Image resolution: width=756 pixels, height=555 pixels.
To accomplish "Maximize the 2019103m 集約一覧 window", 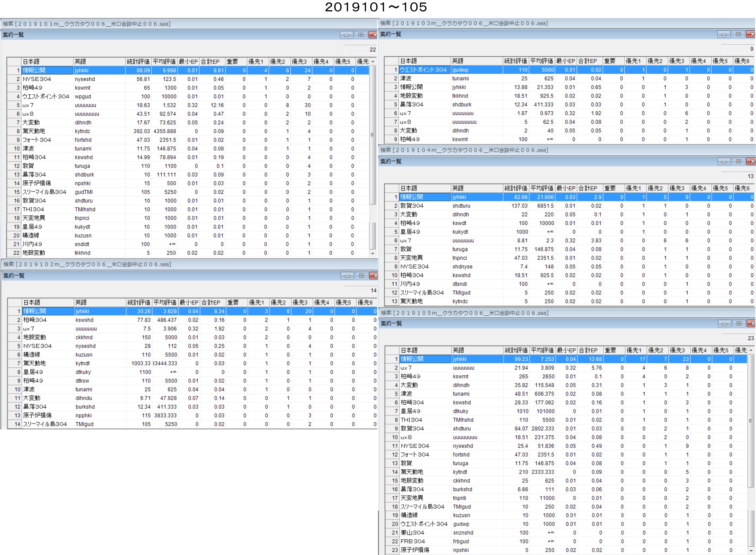I will (738, 34).
